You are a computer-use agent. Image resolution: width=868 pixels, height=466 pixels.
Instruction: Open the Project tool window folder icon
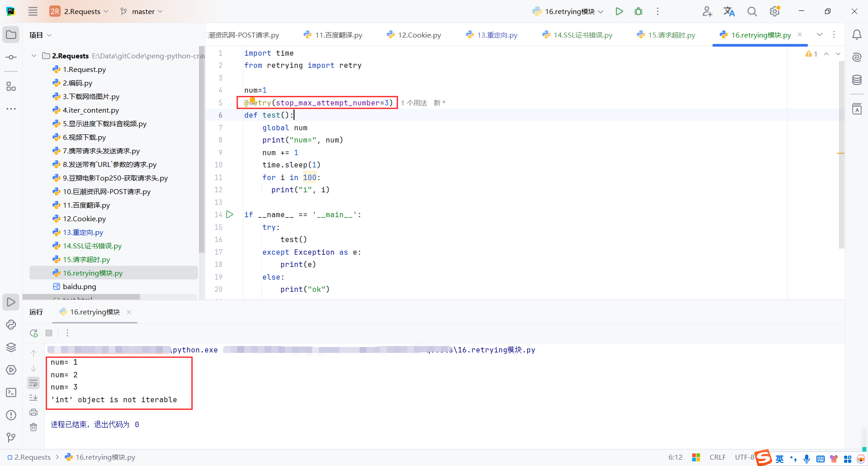click(11, 35)
